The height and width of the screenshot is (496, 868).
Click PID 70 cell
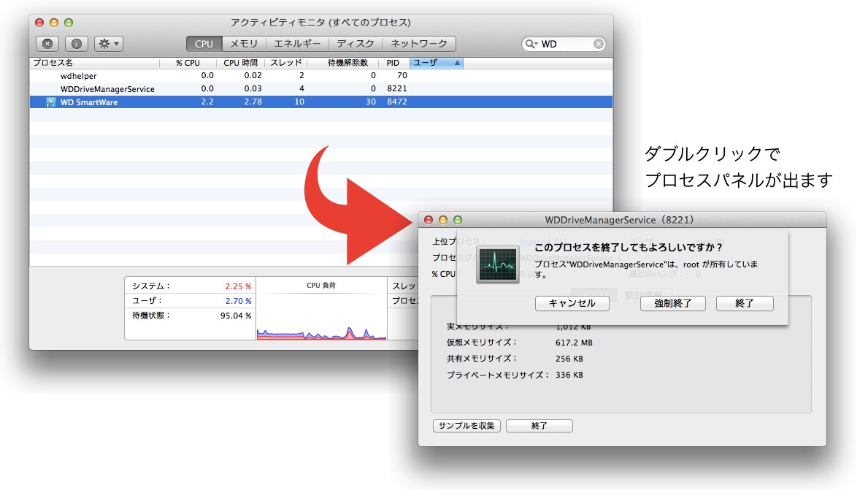pyautogui.click(x=402, y=75)
